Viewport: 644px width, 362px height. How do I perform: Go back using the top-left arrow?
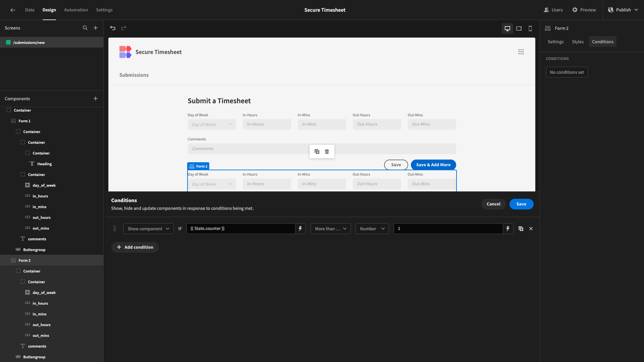click(13, 10)
